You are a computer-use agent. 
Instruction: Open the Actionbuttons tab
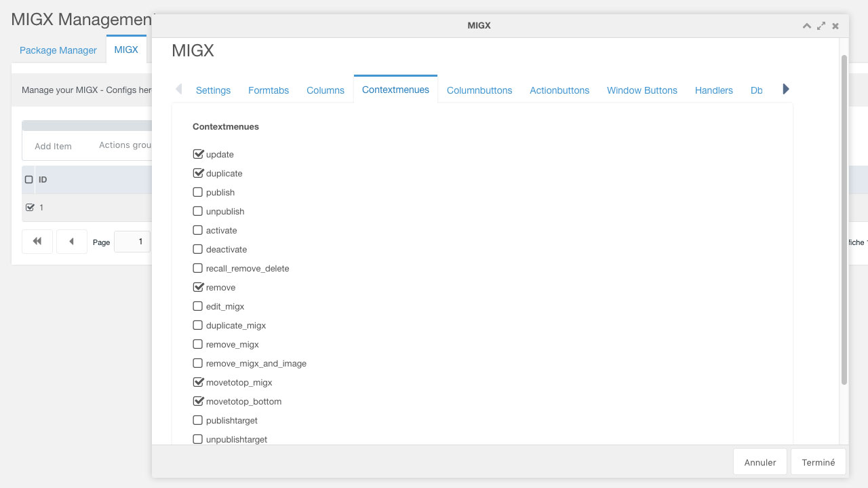(x=559, y=90)
